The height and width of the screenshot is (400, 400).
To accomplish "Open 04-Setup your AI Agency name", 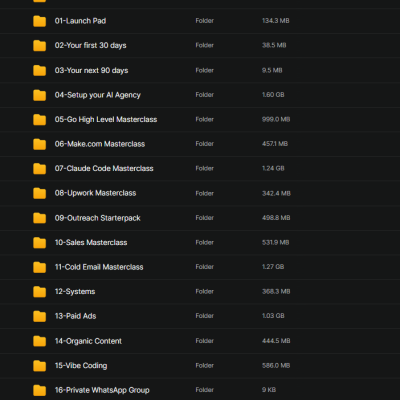I will coord(98,95).
